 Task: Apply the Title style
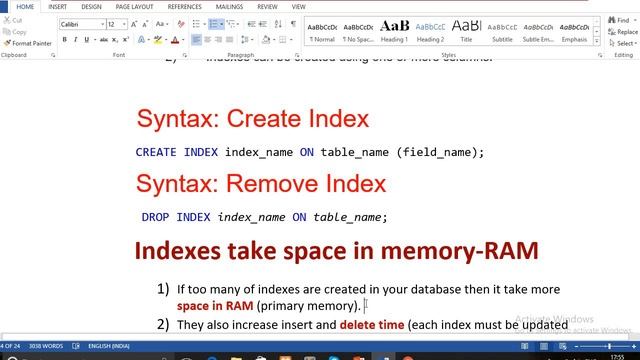(466, 32)
